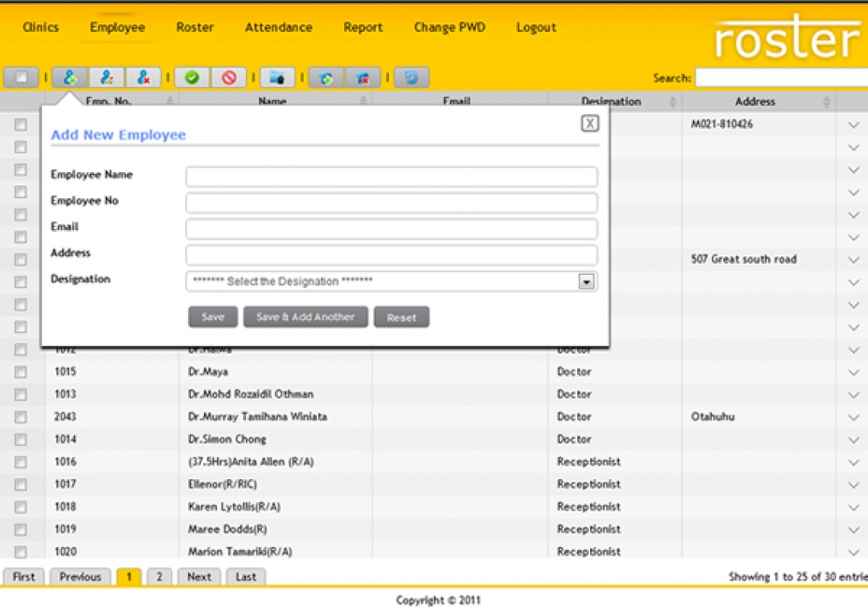868x608 pixels.
Task: Expand row details for Dr.Simon Chong
Action: pos(854,441)
